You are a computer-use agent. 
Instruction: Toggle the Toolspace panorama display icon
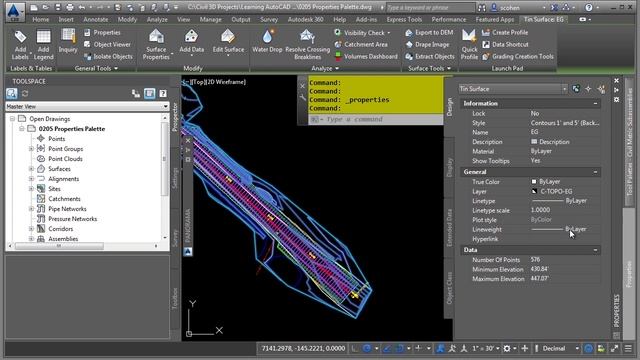point(149,94)
